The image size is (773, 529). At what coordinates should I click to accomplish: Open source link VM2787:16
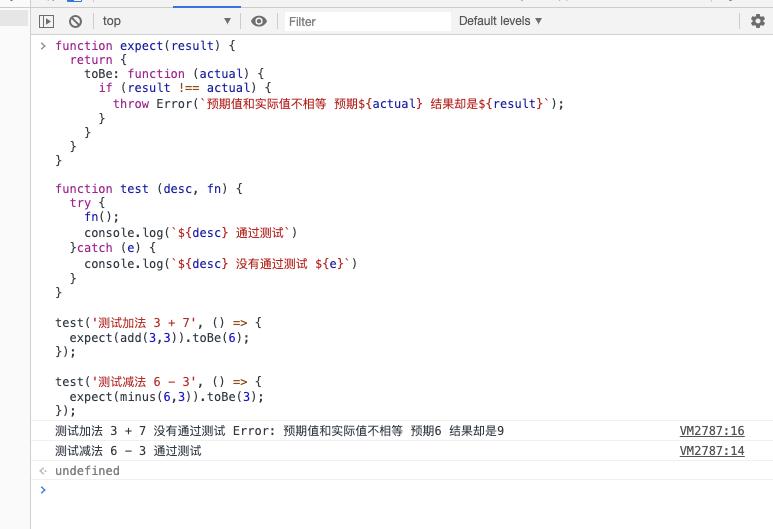[x=712, y=431]
